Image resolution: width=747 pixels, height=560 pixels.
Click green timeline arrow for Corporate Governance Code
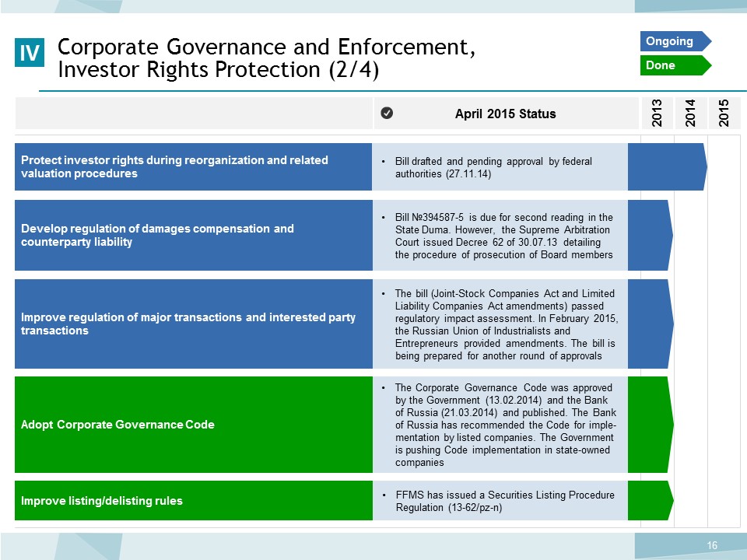(x=651, y=425)
